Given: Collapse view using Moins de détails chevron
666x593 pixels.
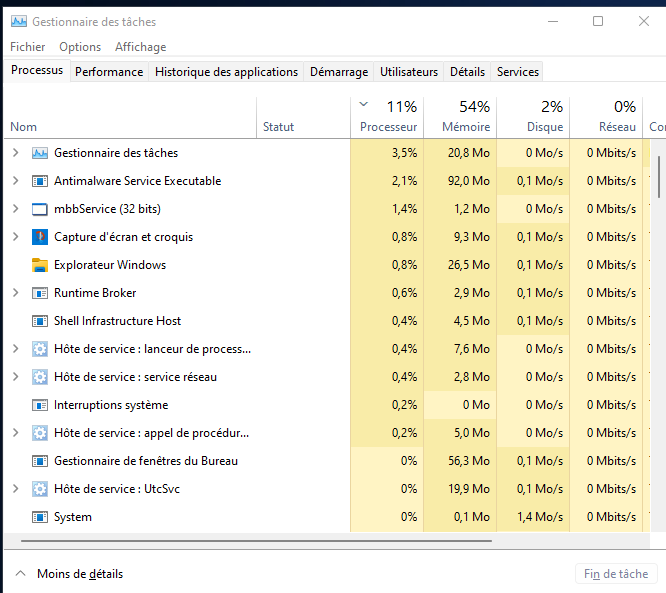Looking at the screenshot, I should [20, 573].
